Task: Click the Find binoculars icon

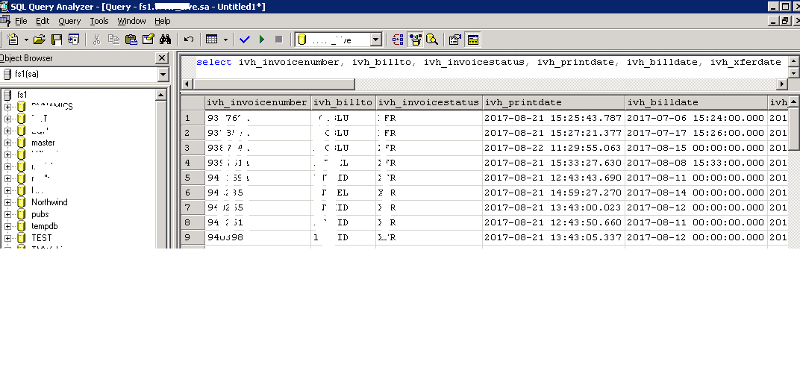Action: [x=165, y=39]
